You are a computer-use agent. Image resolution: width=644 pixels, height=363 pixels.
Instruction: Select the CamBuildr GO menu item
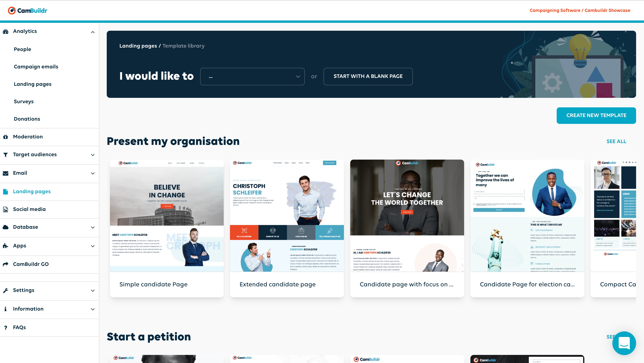point(49,264)
